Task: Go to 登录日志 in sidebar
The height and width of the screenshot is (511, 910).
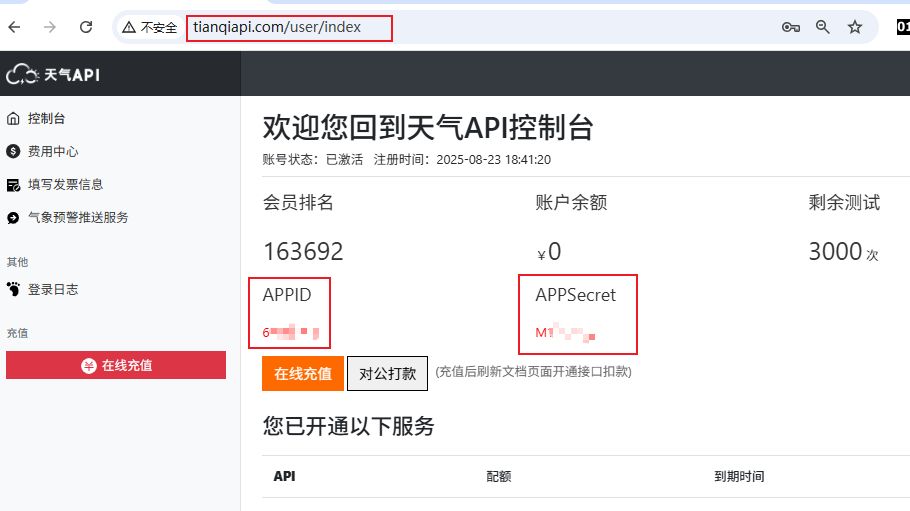Action: click(53, 290)
